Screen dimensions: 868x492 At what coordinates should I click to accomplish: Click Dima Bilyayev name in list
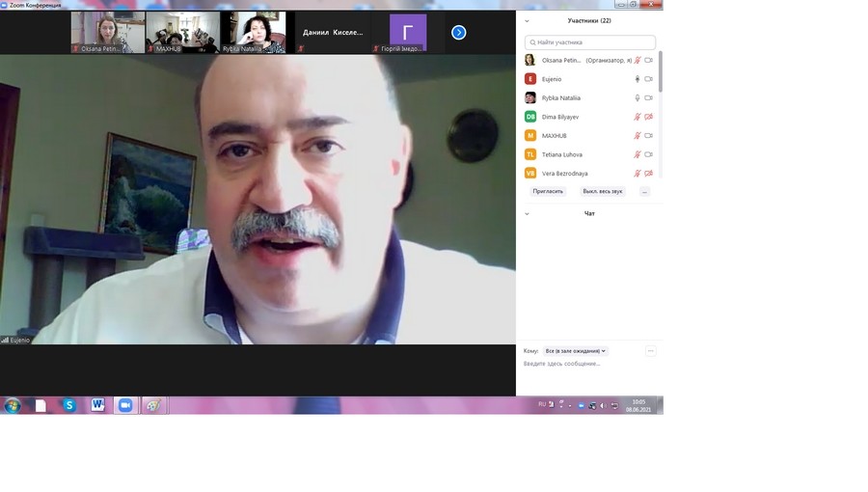point(560,117)
